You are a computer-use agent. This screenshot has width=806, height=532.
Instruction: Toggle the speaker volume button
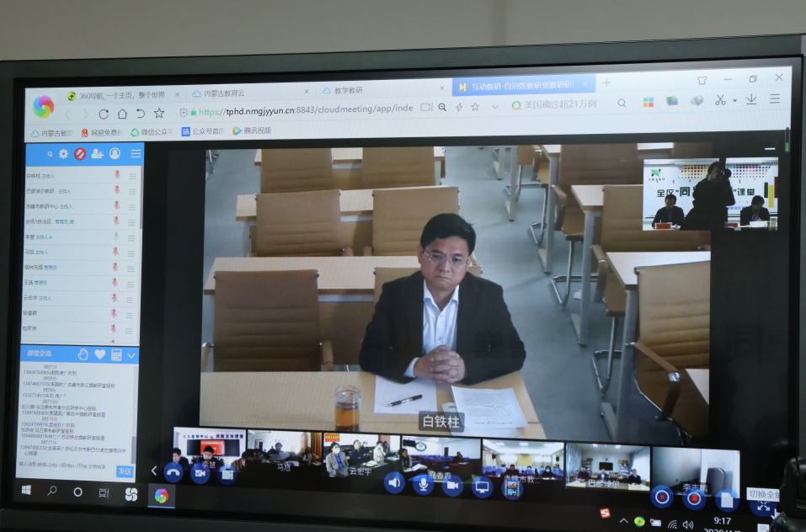[394, 483]
